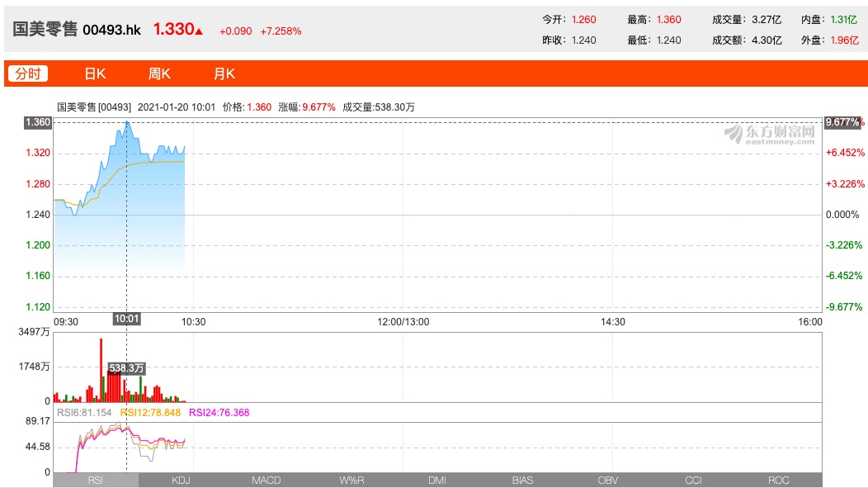Screen dimensions: 868x488
Task: Select the W%R indicator tab
Action: tap(351, 480)
